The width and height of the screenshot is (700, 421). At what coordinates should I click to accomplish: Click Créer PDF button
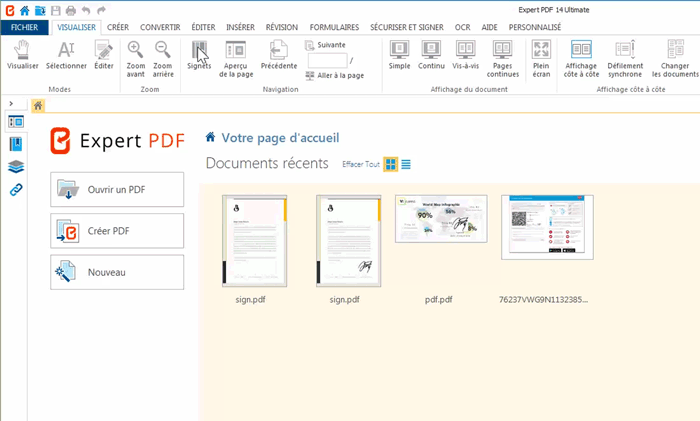coord(117,231)
